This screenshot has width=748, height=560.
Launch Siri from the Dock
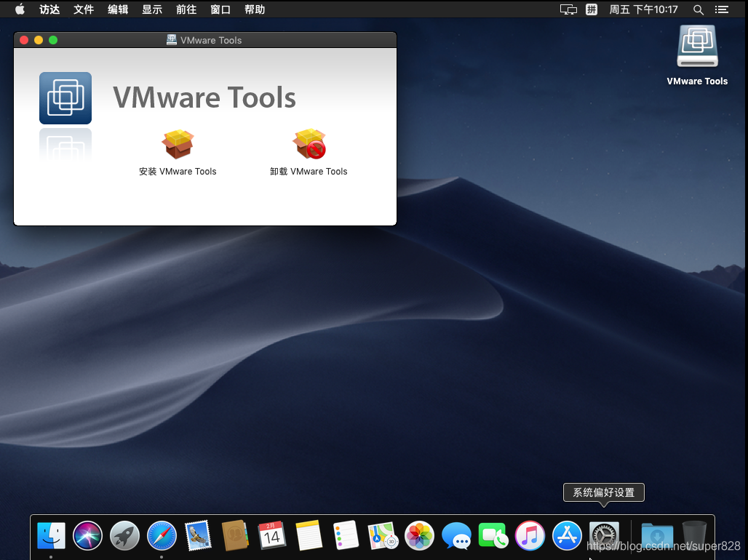[x=88, y=535]
